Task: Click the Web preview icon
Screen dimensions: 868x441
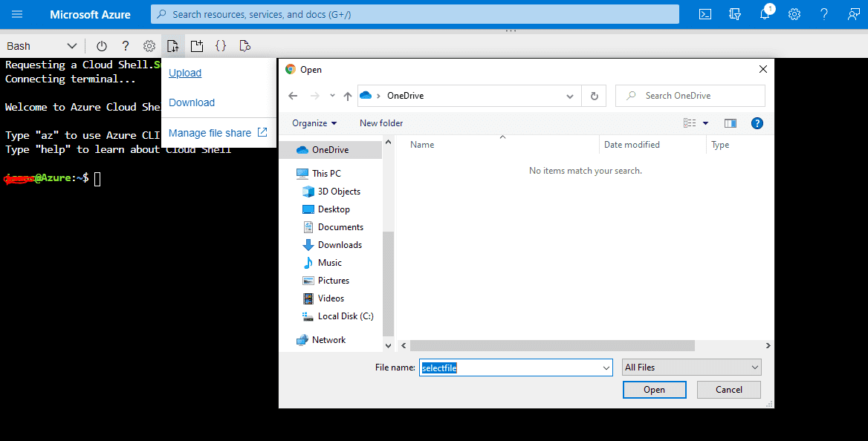Action: pyautogui.click(x=244, y=46)
